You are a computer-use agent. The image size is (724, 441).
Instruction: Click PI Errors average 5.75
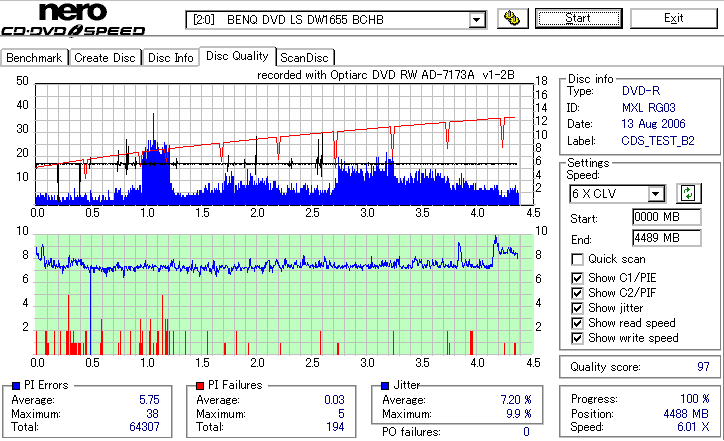point(149,400)
